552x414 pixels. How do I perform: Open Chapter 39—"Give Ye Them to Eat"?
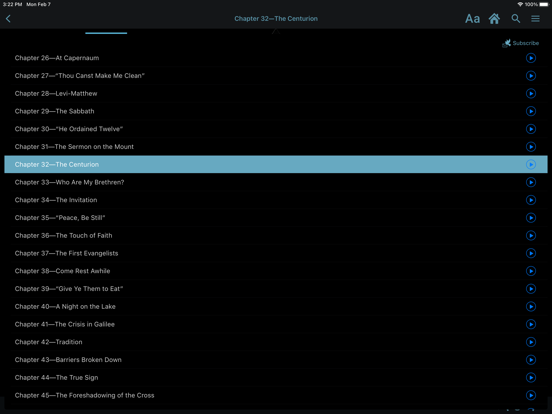click(69, 289)
